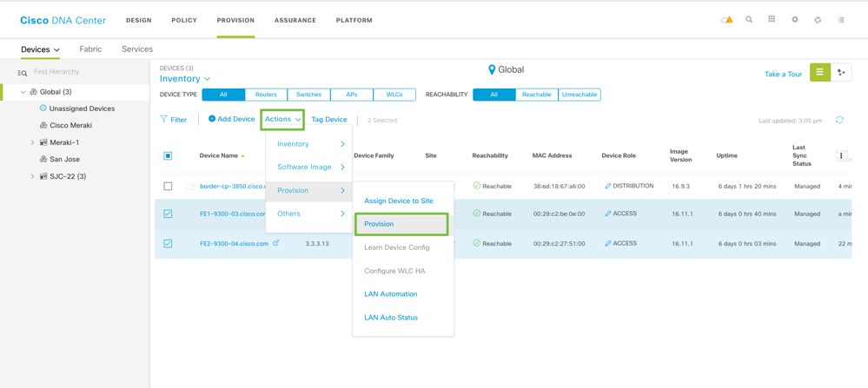Refresh the inventory with the reload icon
868x388 pixels.
tap(840, 120)
